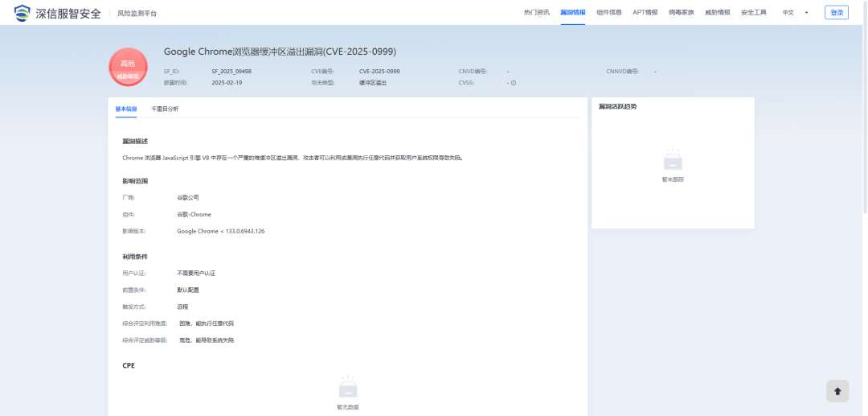Switch to the 千里目分析 tab
The image size is (868, 416).
(x=165, y=109)
